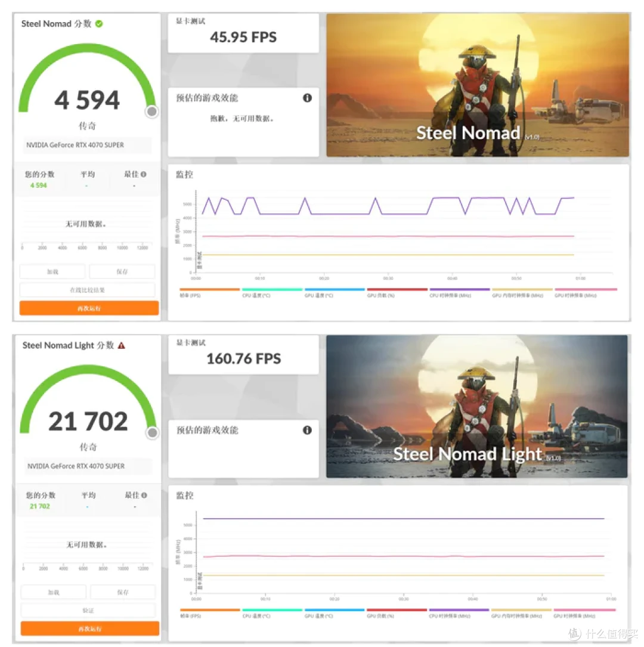The image size is (644, 647).
Task: Toggle CPU 时钟频率 legend in Steel Nomad monitoring chart
Action: point(460,293)
